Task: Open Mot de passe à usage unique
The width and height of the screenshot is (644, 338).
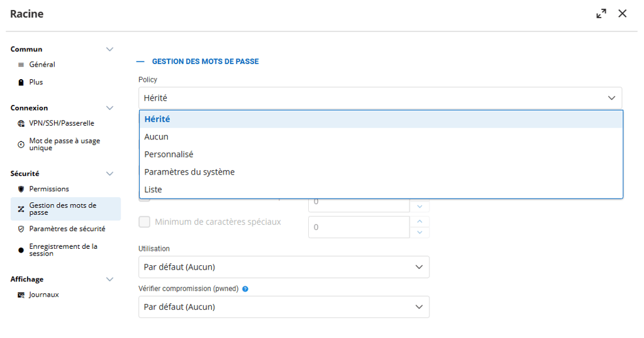Action: tap(65, 144)
